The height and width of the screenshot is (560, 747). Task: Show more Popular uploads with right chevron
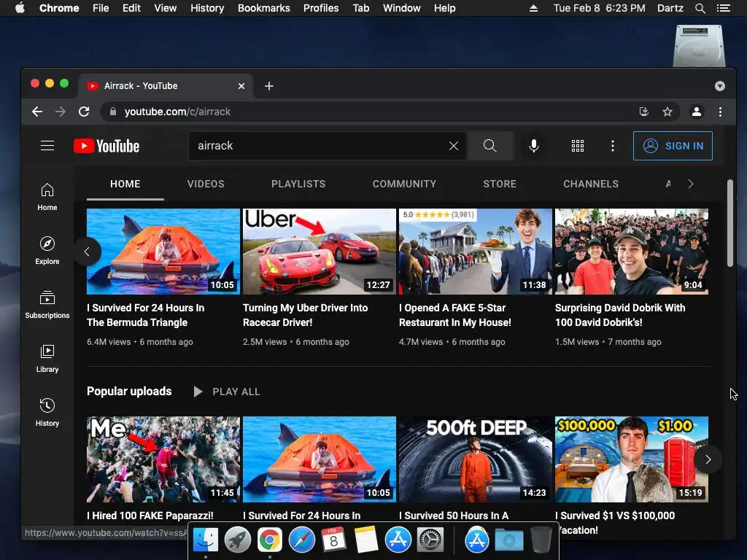pos(708,459)
